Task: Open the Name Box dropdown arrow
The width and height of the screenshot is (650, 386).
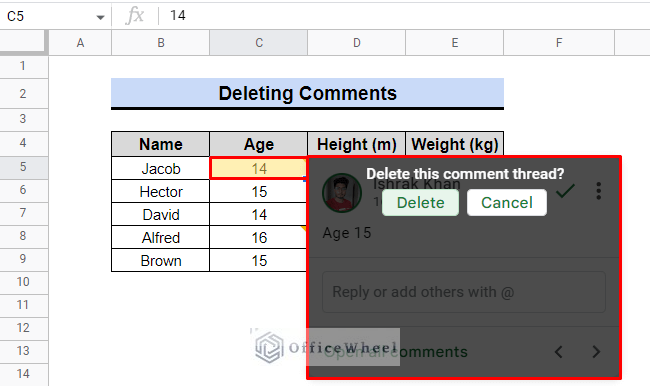Action: point(100,17)
